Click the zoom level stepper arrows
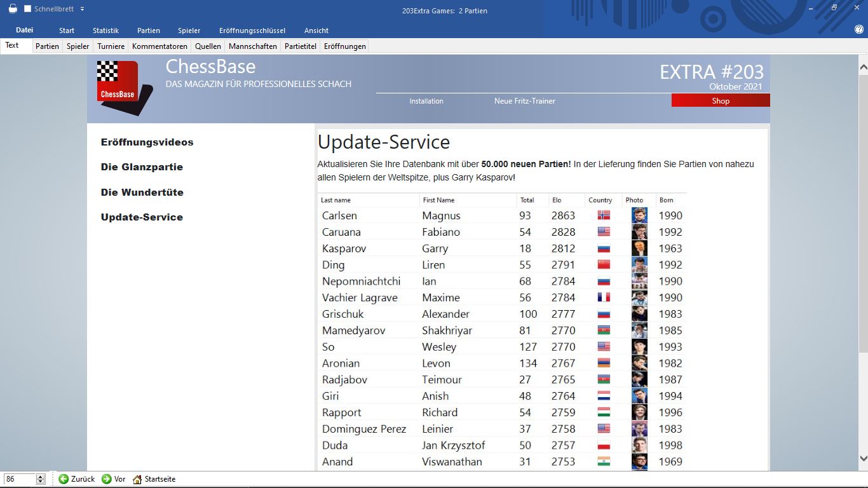The image size is (868, 488). tap(41, 479)
